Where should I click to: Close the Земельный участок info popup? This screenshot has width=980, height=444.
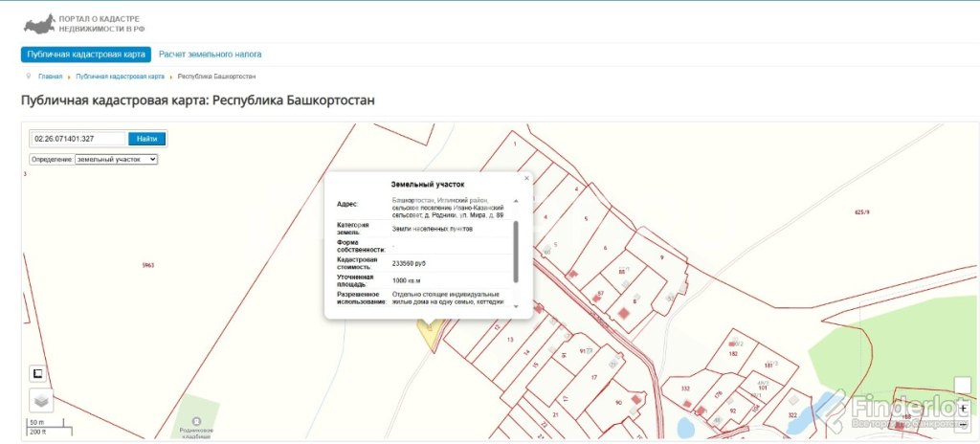point(525,178)
